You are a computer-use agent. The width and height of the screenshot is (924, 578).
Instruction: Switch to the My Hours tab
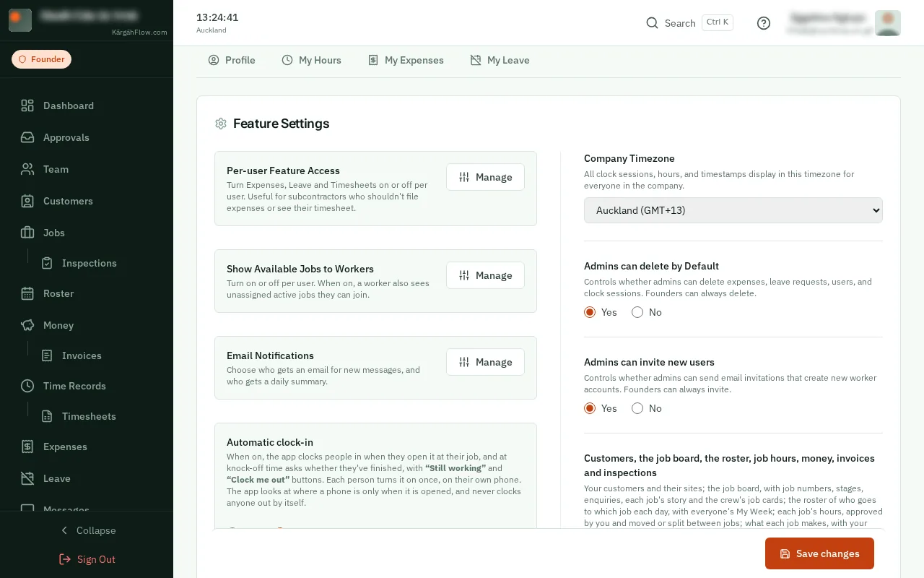311,60
